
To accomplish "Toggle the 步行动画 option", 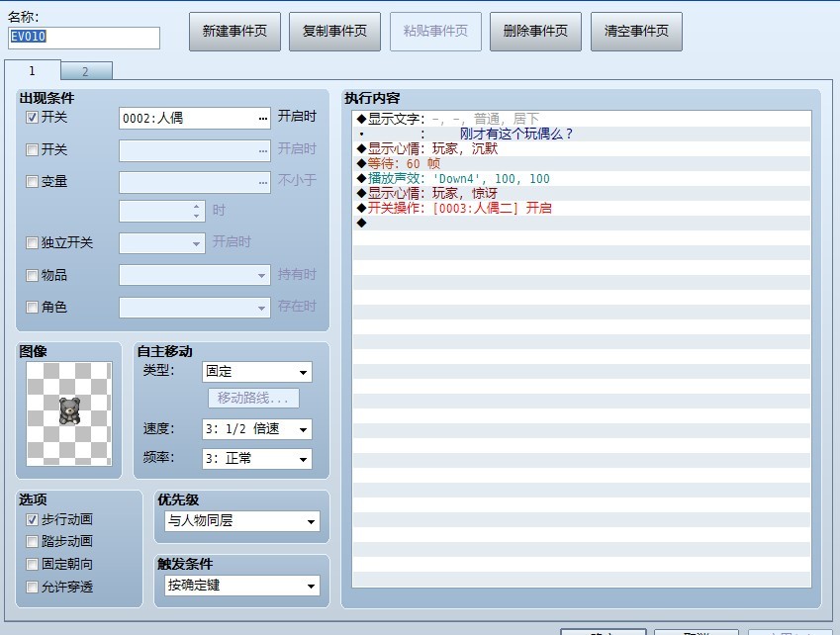I will click(x=32, y=520).
